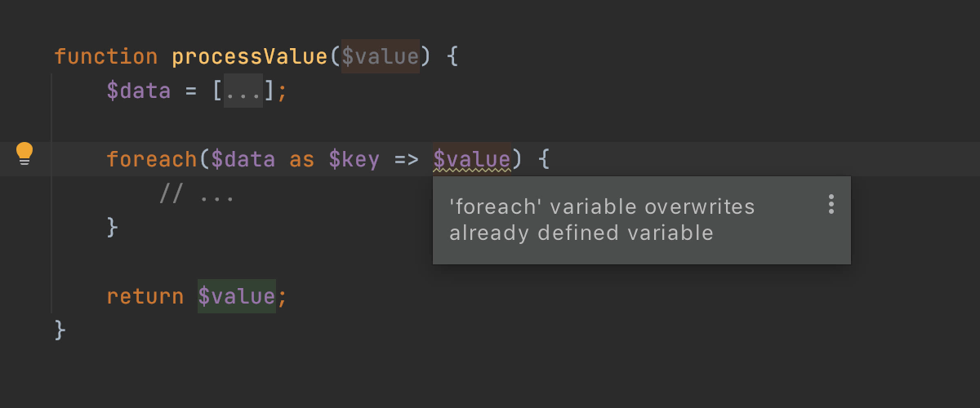Screen dimensions: 980x408
Task: Click the => arrow operator
Action: 407,159
